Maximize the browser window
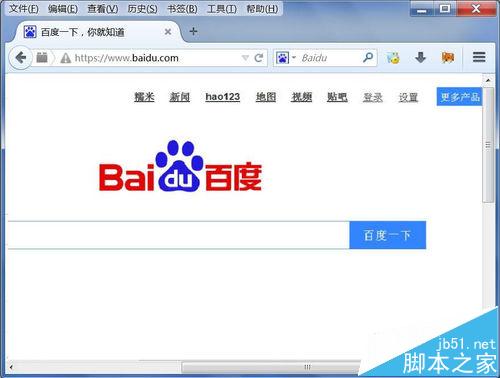500x378 pixels. [x=445, y=9]
